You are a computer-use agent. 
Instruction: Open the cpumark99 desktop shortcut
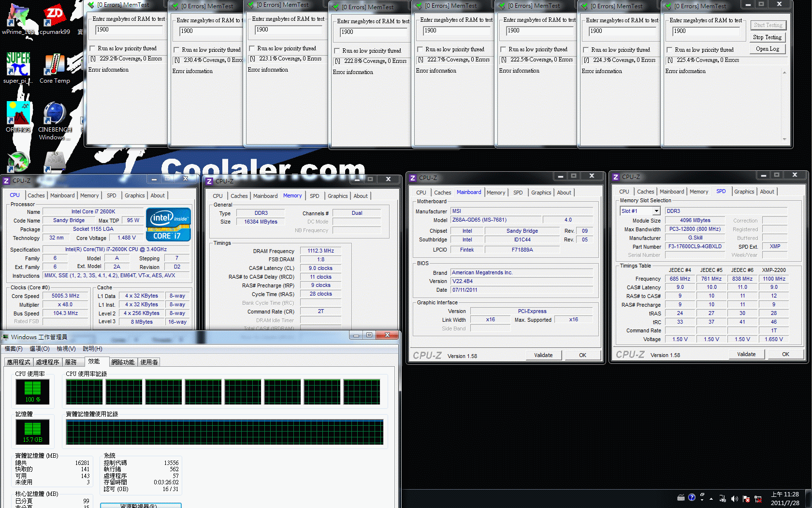[55, 19]
